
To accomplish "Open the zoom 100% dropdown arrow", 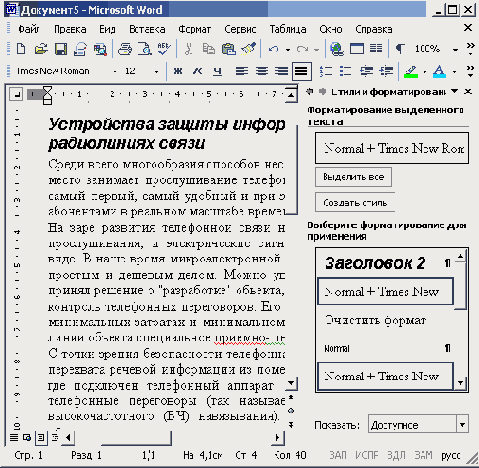I will (x=455, y=50).
